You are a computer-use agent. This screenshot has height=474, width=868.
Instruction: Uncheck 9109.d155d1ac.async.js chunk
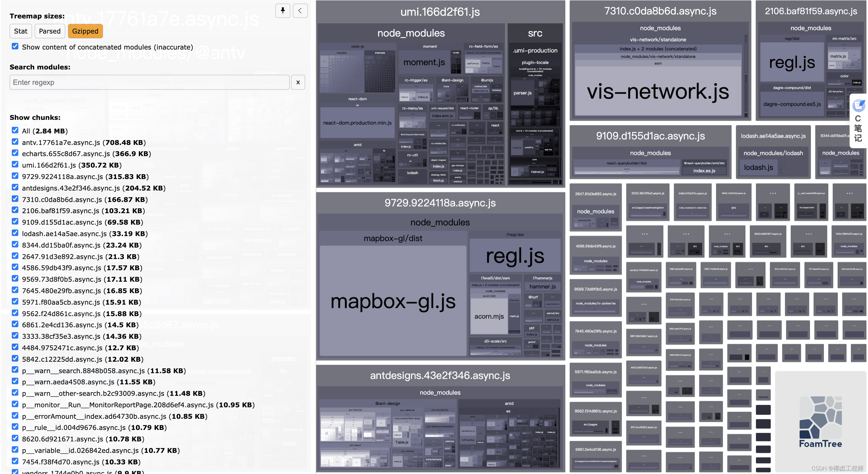point(15,221)
